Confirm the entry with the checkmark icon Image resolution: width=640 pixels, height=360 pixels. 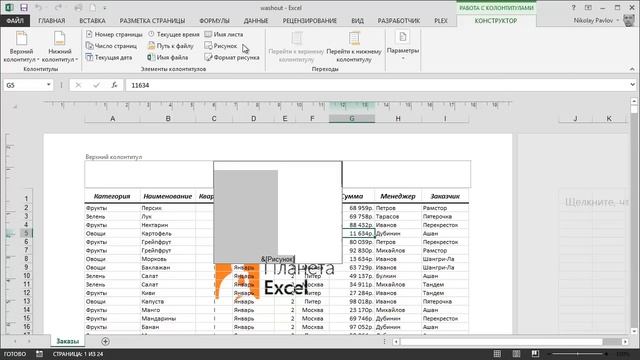(96, 85)
